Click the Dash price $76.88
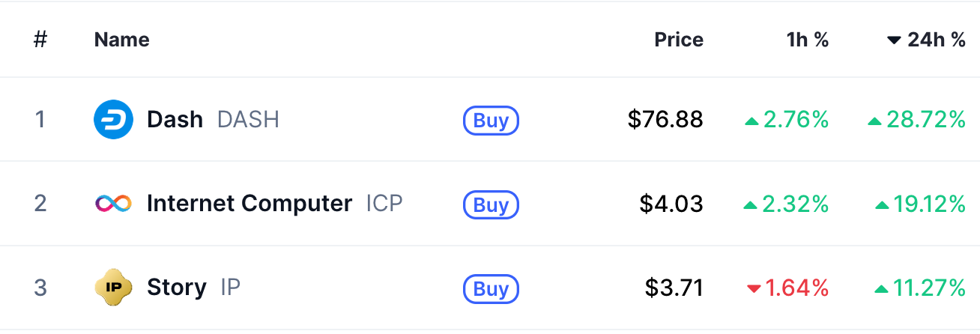This screenshot has height=334, width=980. click(x=665, y=120)
